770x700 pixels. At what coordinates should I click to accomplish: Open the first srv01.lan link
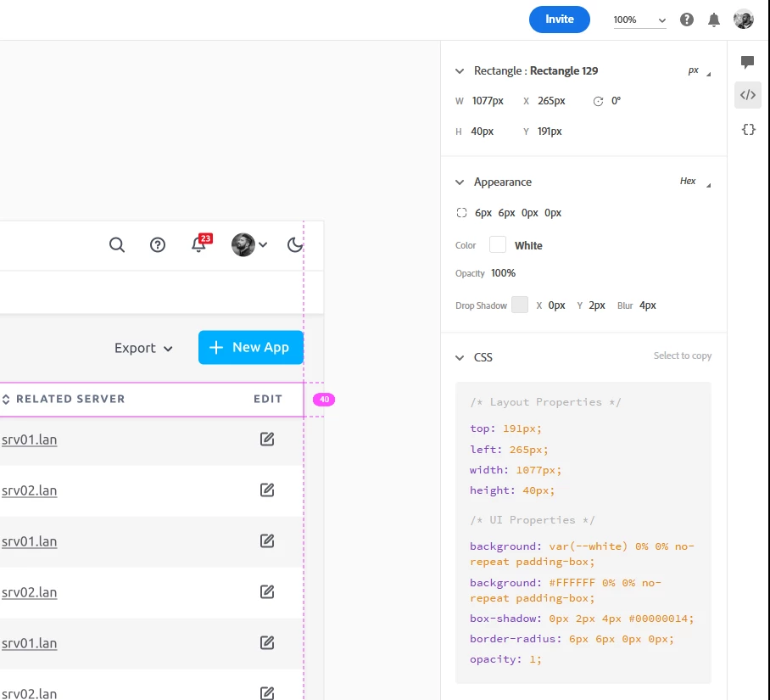(30, 440)
